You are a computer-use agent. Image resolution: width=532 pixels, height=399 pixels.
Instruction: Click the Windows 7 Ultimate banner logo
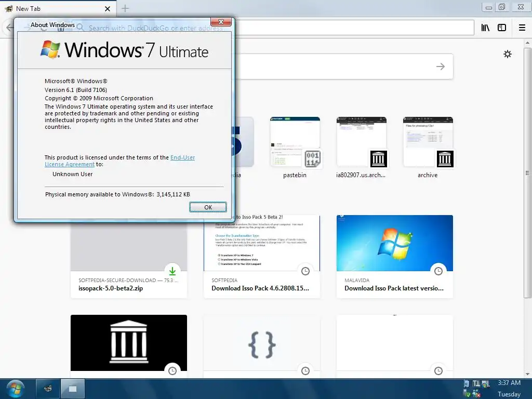click(124, 50)
